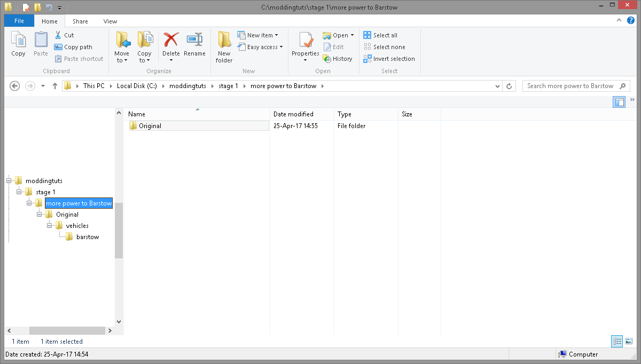
Task: Collapse the Original tree node
Action: (x=40, y=215)
